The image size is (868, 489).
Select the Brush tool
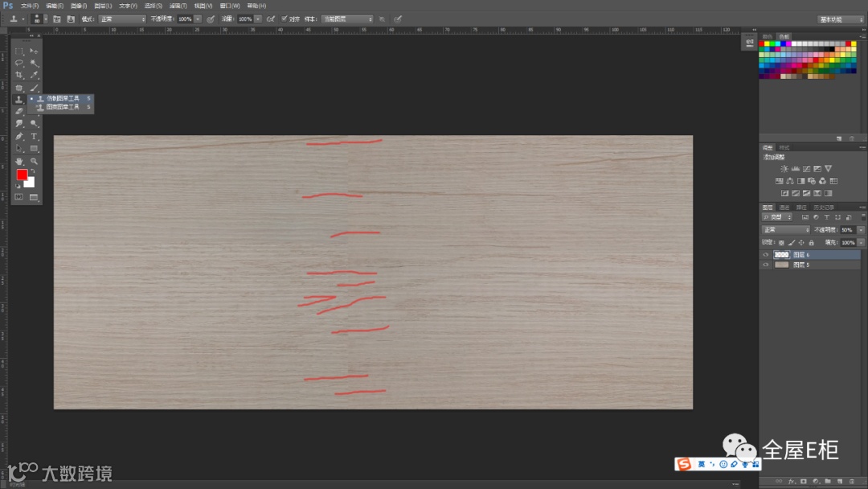pyautogui.click(x=34, y=88)
